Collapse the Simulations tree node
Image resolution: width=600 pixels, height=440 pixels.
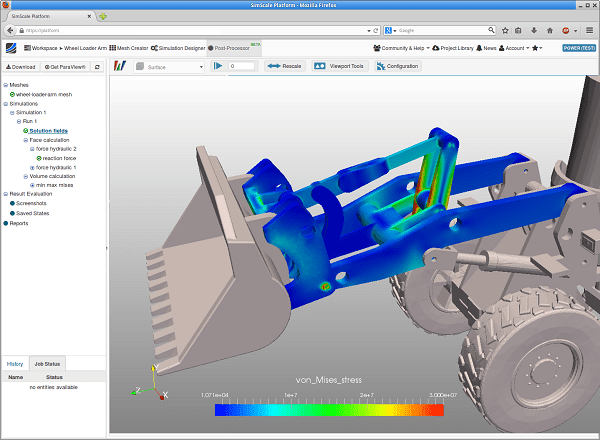pos(6,104)
